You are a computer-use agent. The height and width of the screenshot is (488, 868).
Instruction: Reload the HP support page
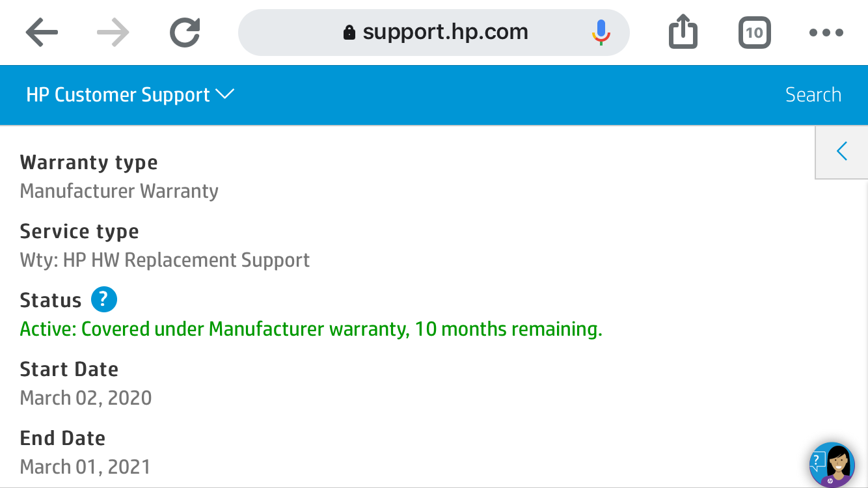coord(185,33)
